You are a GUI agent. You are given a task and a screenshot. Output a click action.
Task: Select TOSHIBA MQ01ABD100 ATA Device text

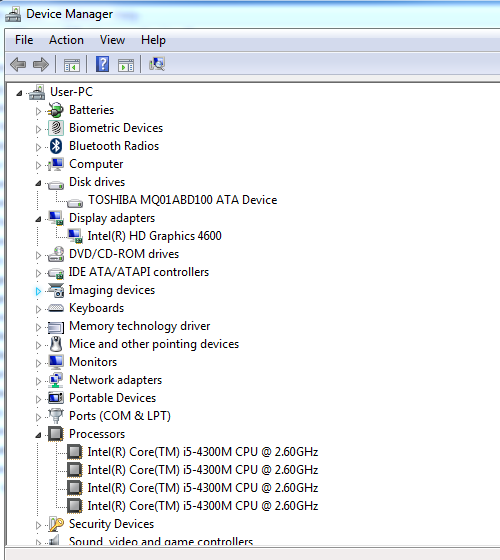182,200
